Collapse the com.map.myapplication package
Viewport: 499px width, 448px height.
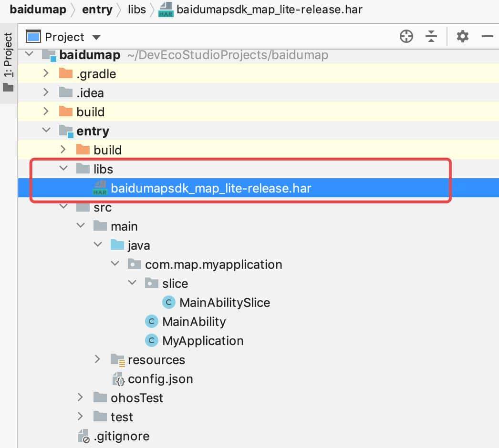[x=115, y=264]
